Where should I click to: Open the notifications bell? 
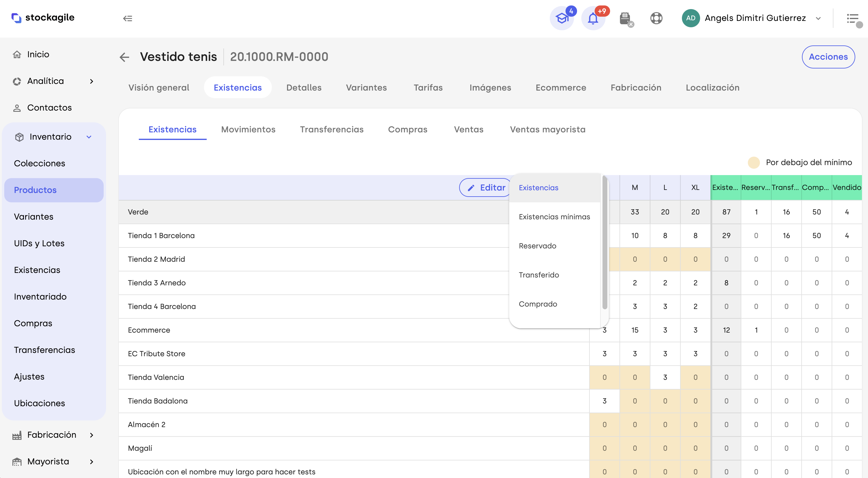pyautogui.click(x=593, y=18)
